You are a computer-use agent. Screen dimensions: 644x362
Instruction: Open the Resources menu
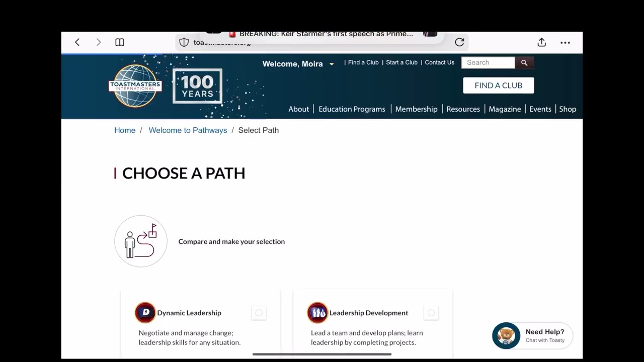463,109
